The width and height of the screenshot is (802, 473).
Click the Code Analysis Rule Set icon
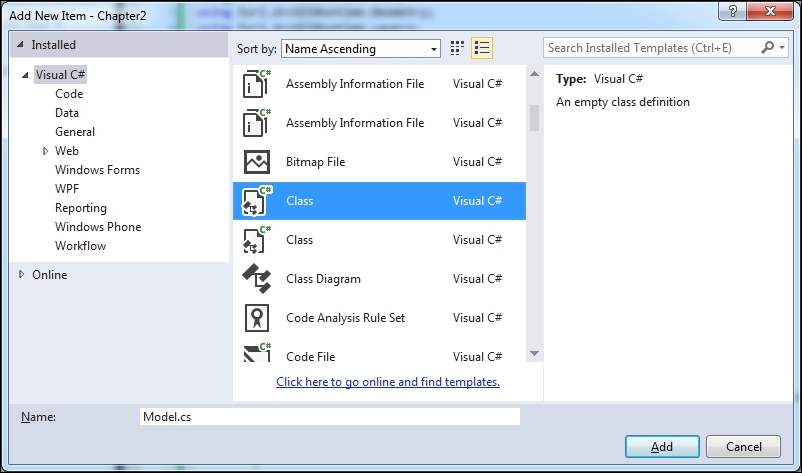[256, 318]
